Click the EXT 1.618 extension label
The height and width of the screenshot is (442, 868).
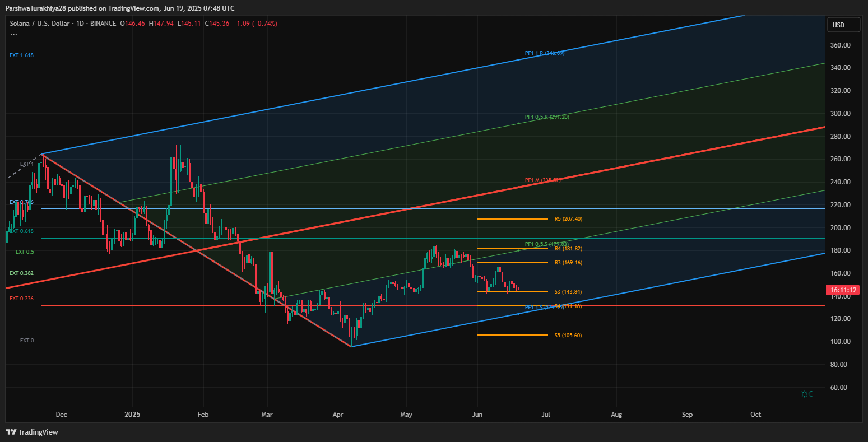[21, 55]
